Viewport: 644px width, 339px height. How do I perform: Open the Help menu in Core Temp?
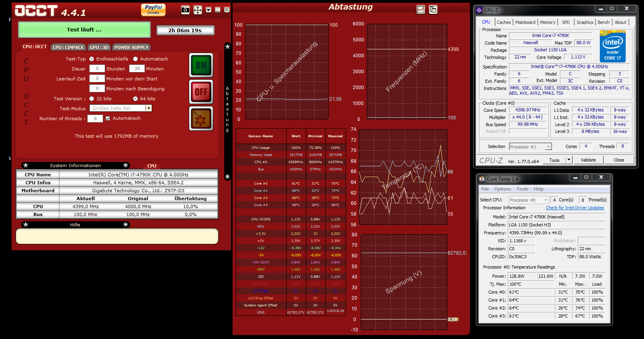(x=538, y=189)
